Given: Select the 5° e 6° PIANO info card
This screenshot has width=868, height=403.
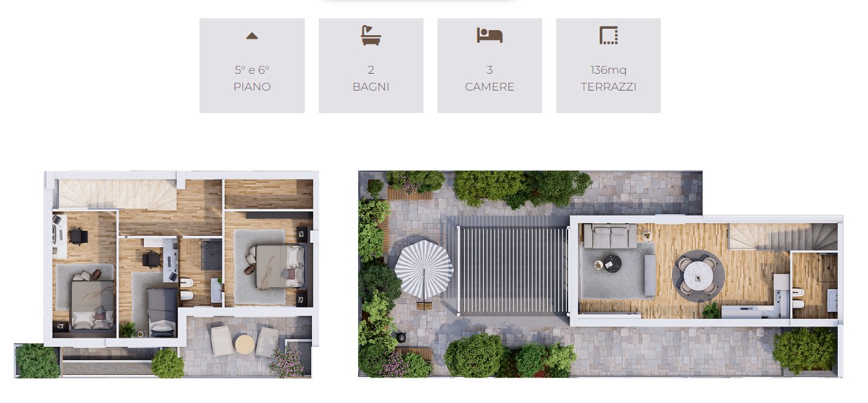Looking at the screenshot, I should point(252,65).
